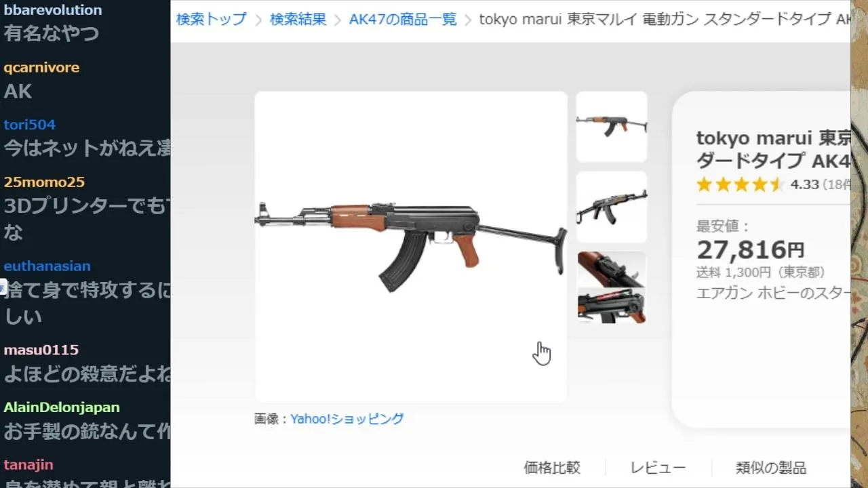Open the 検索トップ breadcrumb link
The height and width of the screenshot is (488, 868).
212,19
